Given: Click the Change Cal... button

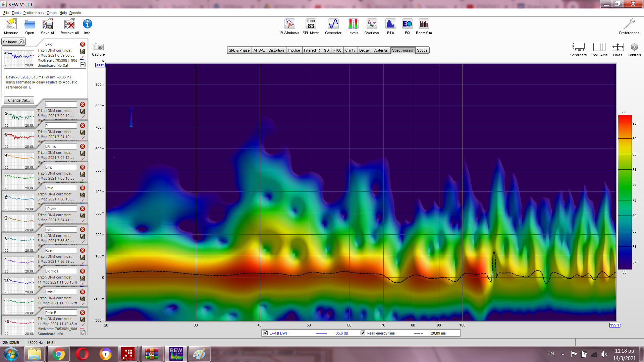Looking at the screenshot, I should tap(19, 100).
